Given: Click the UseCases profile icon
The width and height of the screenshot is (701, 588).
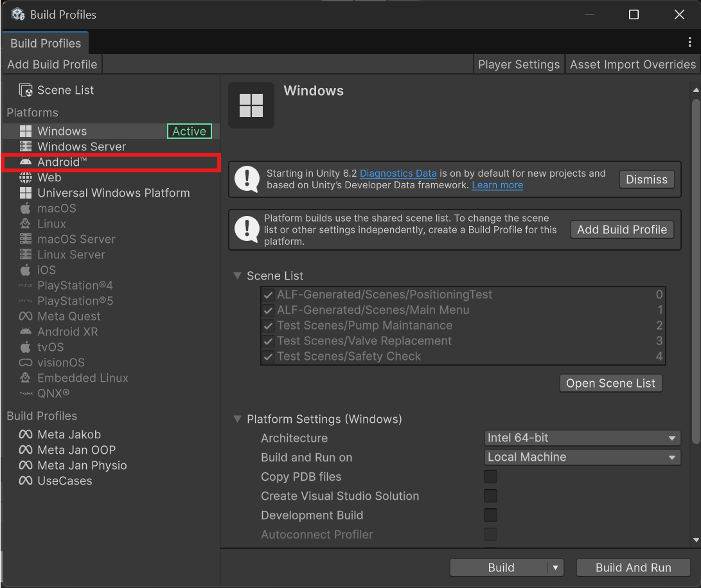Looking at the screenshot, I should click(x=26, y=481).
